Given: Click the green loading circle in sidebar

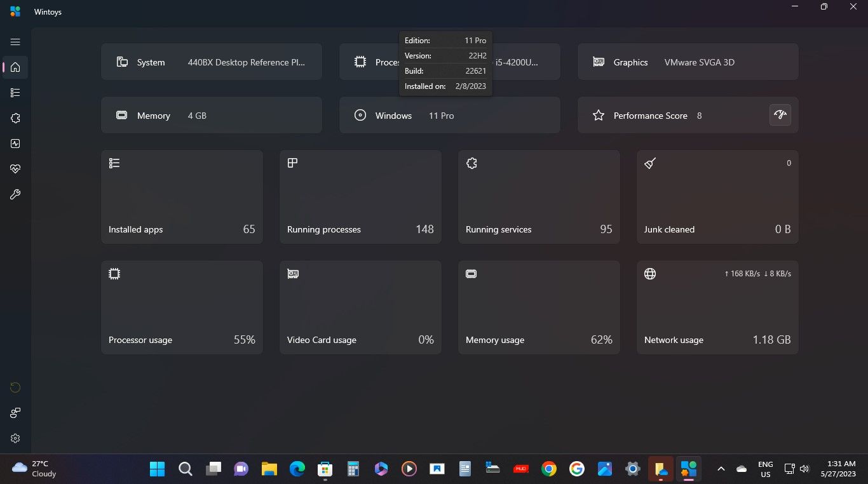Looking at the screenshot, I should 15,387.
